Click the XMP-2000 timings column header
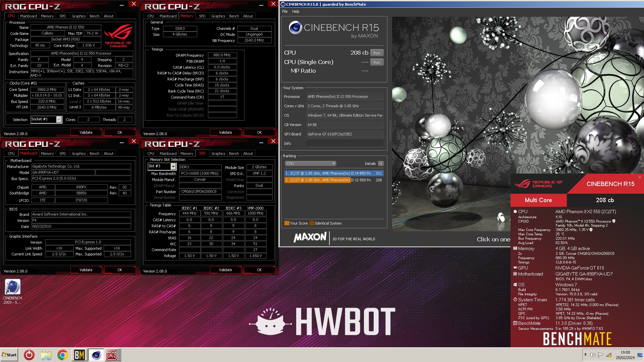 pyautogui.click(x=255, y=208)
